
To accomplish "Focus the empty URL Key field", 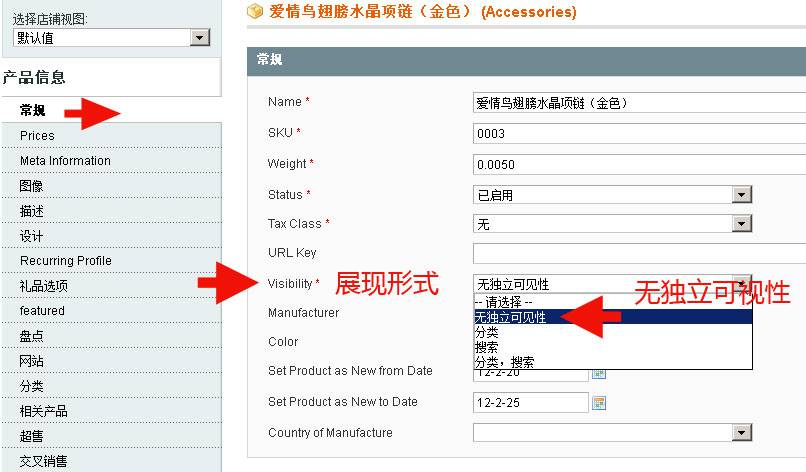I will tap(639, 253).
